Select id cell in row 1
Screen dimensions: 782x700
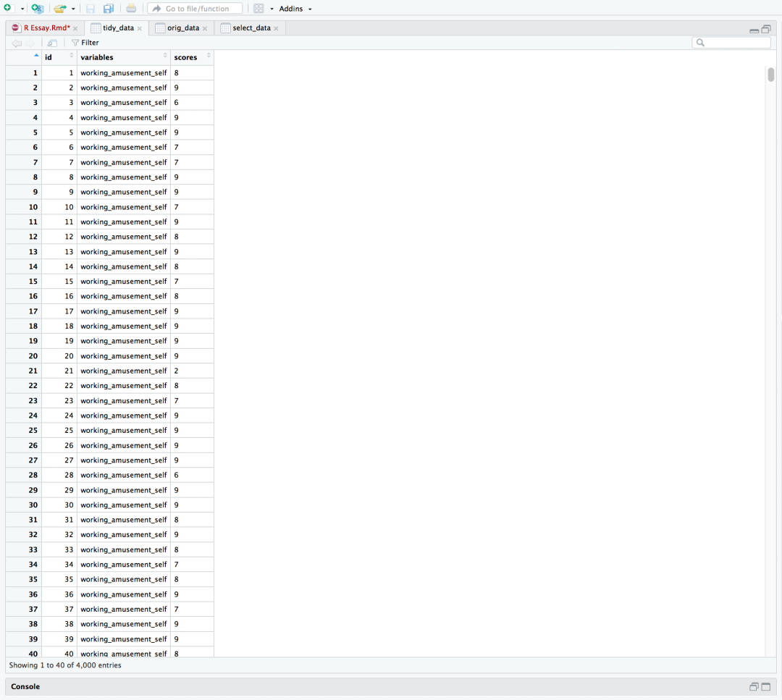59,73
